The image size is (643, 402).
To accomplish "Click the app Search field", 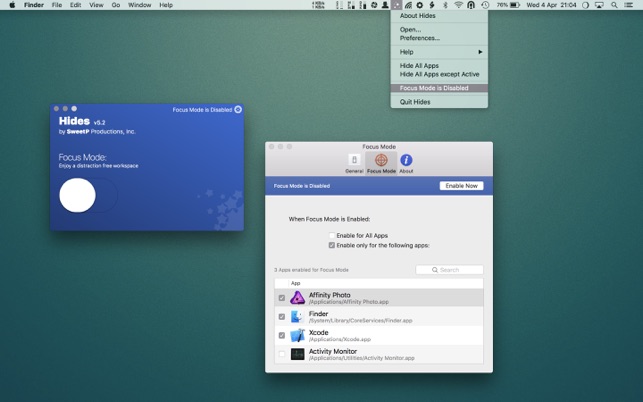I will click(450, 270).
